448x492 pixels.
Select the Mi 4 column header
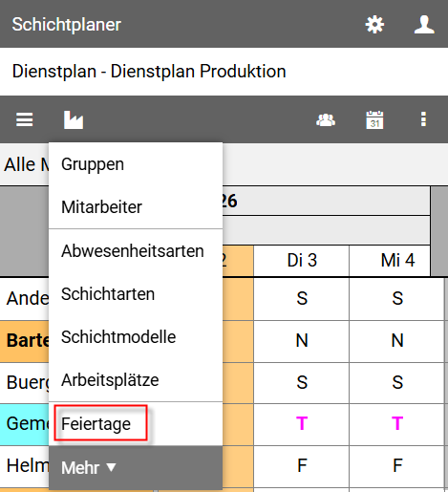(390, 261)
